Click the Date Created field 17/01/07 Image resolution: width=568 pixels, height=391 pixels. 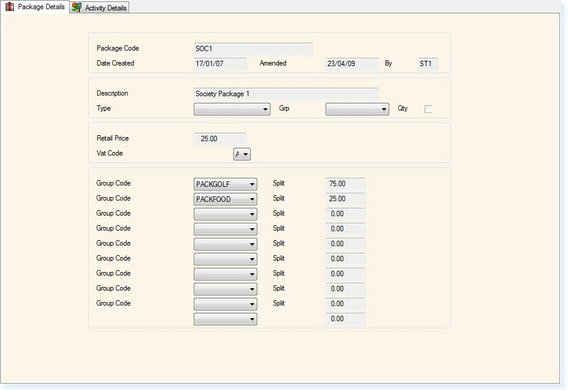click(220, 64)
